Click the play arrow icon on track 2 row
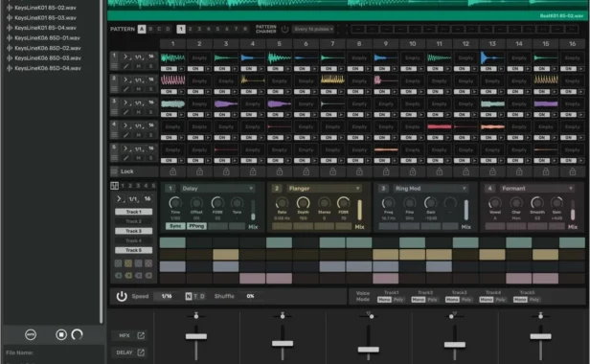This screenshot has width=590, height=364. point(125,80)
